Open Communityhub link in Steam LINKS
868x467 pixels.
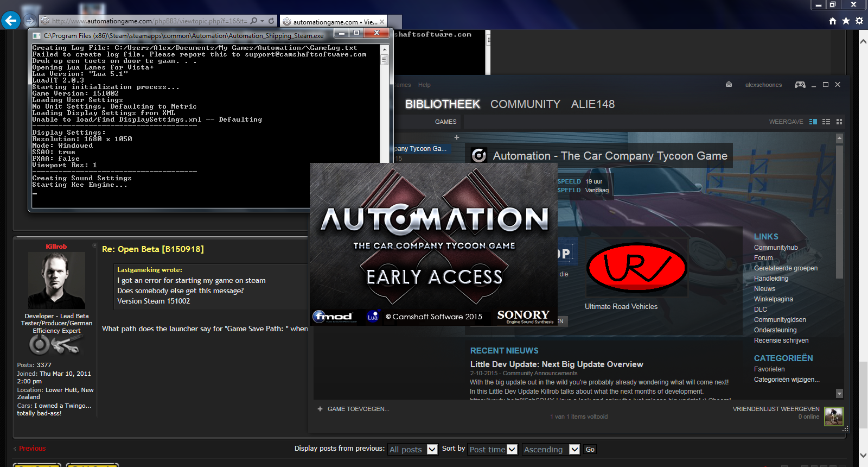tap(776, 248)
